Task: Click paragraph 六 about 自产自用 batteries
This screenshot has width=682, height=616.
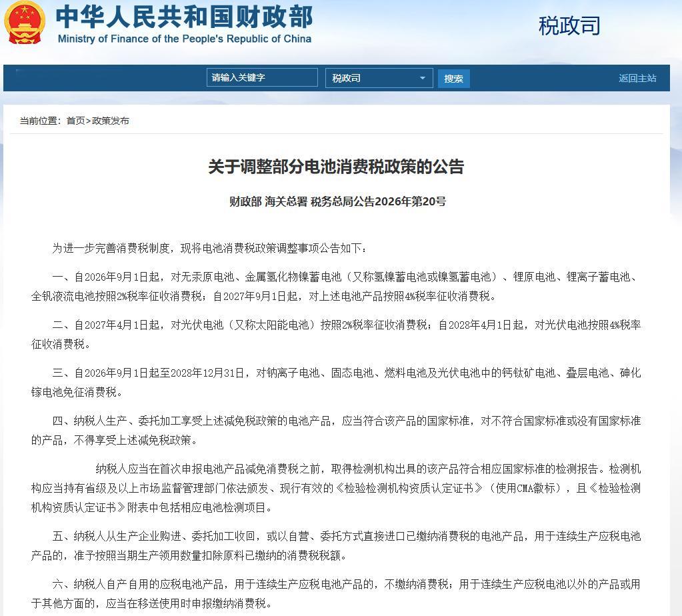Action: point(336,593)
